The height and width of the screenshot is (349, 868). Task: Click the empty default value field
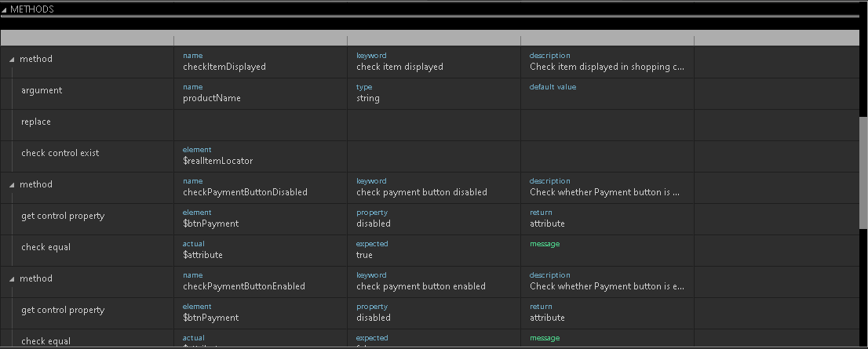[607, 98]
